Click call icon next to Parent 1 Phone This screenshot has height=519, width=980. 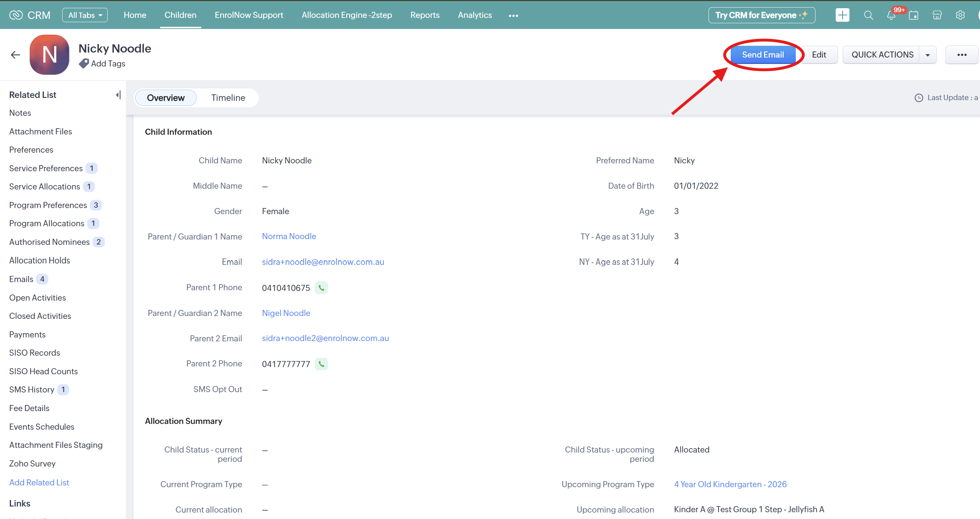coord(321,288)
